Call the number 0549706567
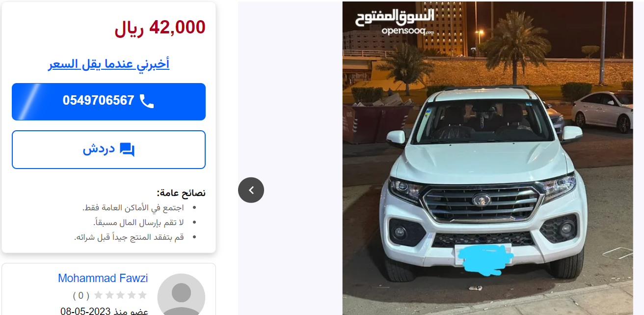This screenshot has width=644, height=315. pyautogui.click(x=108, y=102)
